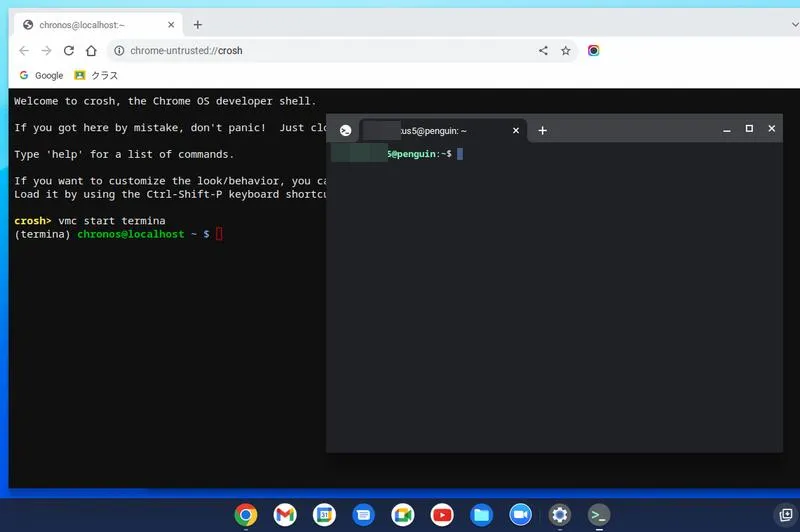Open Google Calendar from the shelf

[324, 515]
